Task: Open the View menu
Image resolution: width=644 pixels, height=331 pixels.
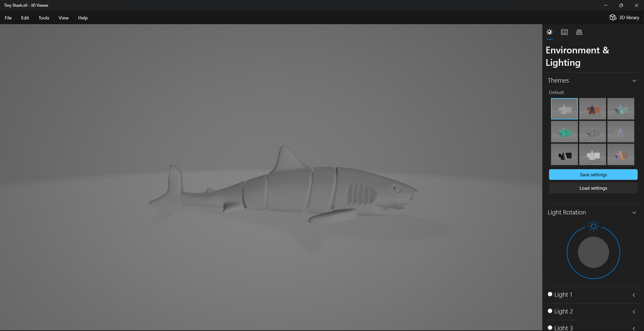Action: [x=63, y=17]
